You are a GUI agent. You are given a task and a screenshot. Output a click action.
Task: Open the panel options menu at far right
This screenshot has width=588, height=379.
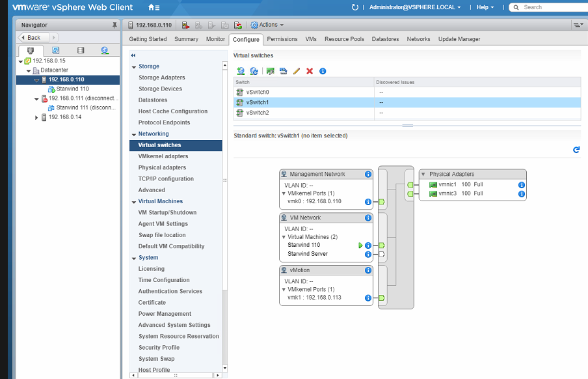[x=578, y=25]
